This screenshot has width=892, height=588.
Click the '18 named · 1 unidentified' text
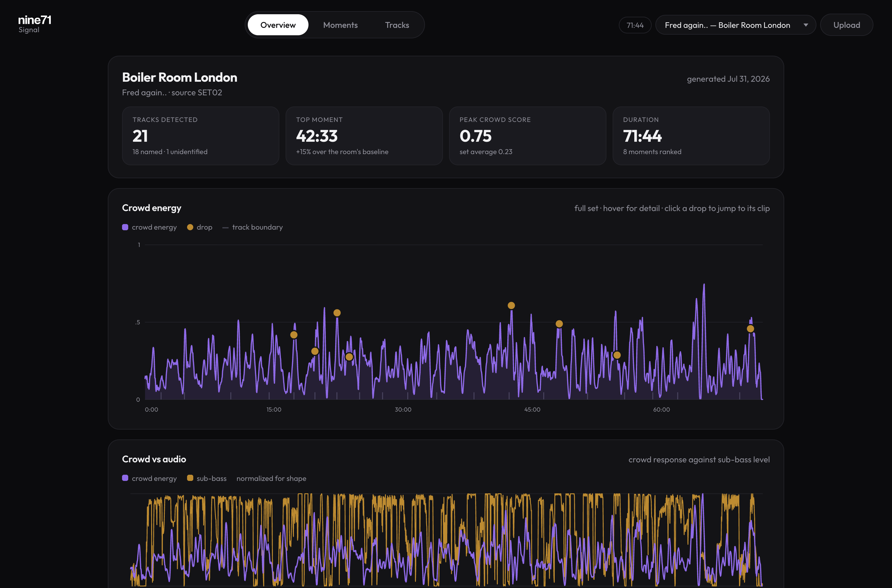(x=170, y=152)
